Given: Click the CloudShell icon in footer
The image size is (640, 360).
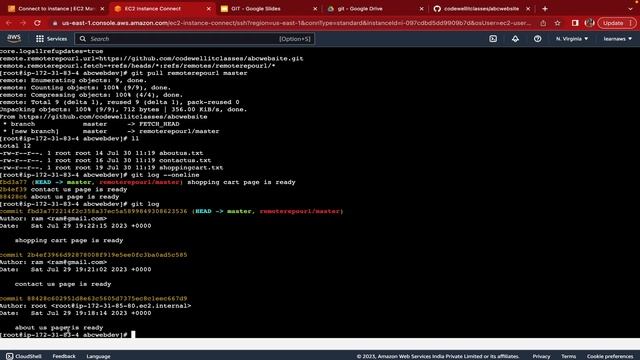Looking at the screenshot, I should 9,356.
